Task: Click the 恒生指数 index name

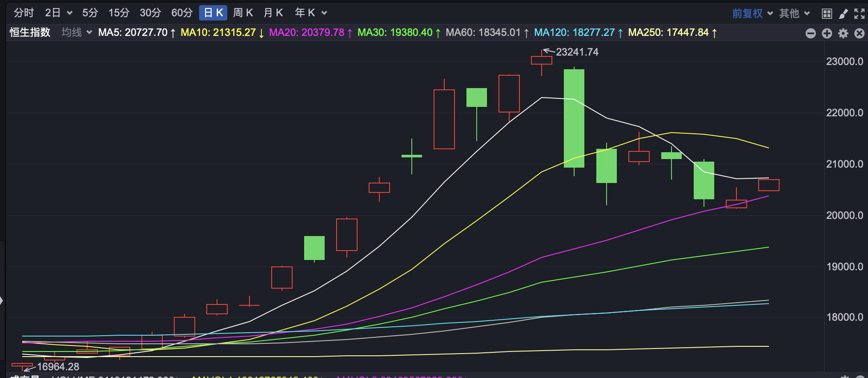Action: point(30,32)
